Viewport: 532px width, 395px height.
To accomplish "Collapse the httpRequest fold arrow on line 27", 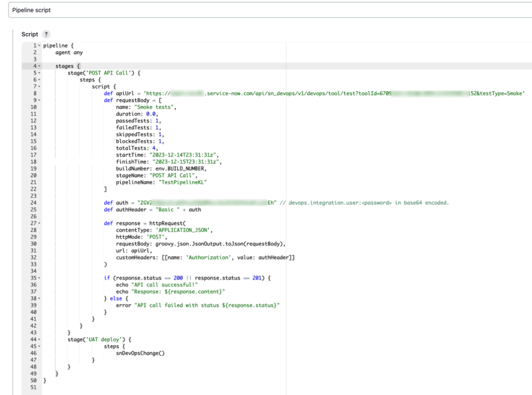I will (x=39, y=223).
